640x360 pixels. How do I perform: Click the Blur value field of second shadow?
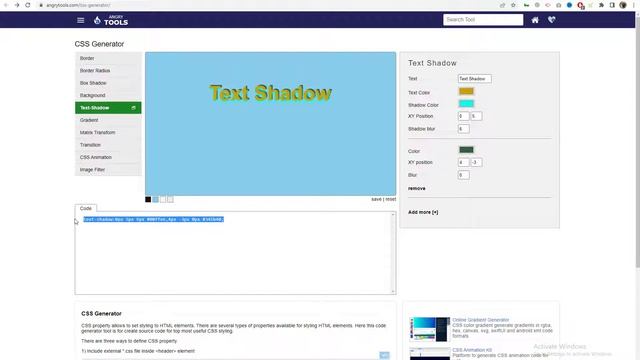(x=463, y=175)
